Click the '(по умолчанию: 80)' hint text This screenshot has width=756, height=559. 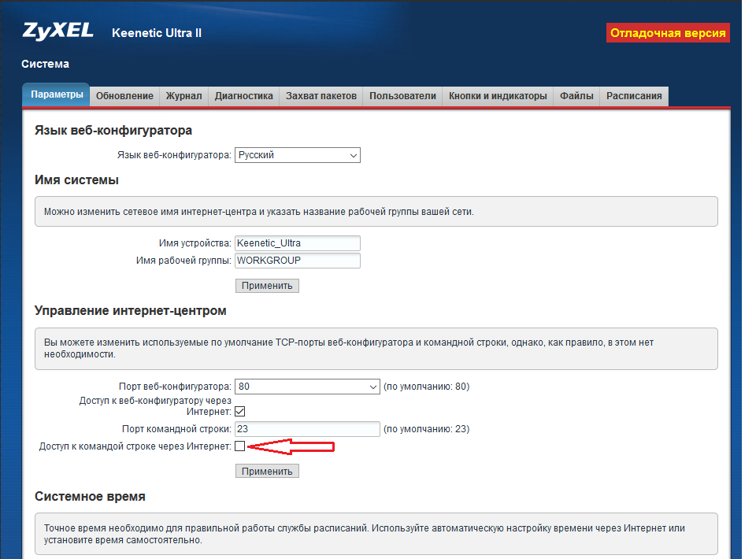[x=426, y=387]
